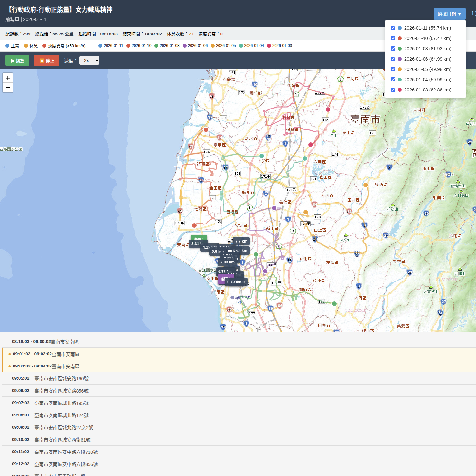This screenshot has width=476, height=476.
Task: Zoom in on the map
Action: pyautogui.click(x=8, y=78)
